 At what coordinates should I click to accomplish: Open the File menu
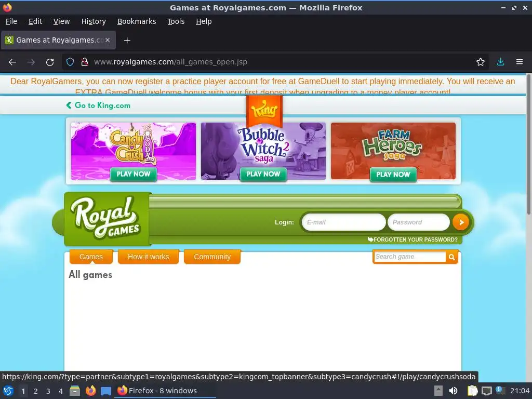[x=11, y=21]
